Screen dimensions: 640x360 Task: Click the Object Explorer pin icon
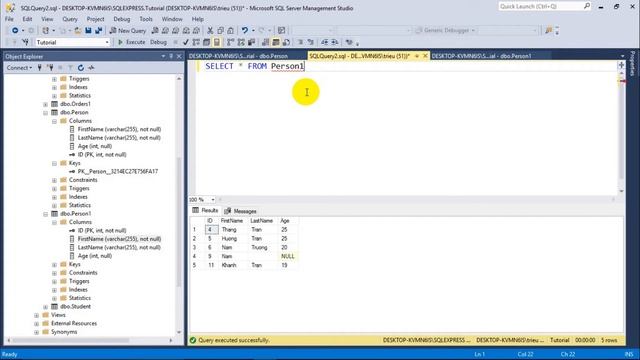point(171,56)
